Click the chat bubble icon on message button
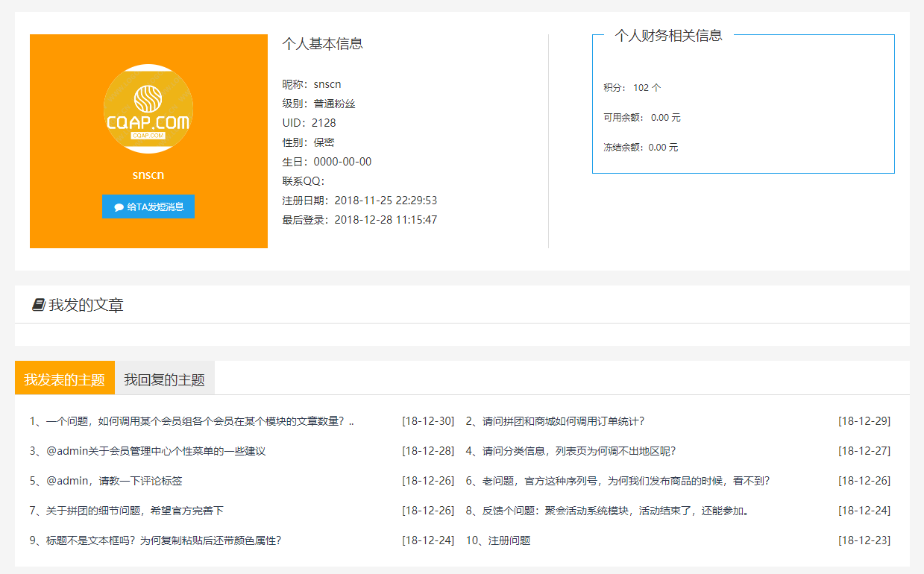 (119, 207)
